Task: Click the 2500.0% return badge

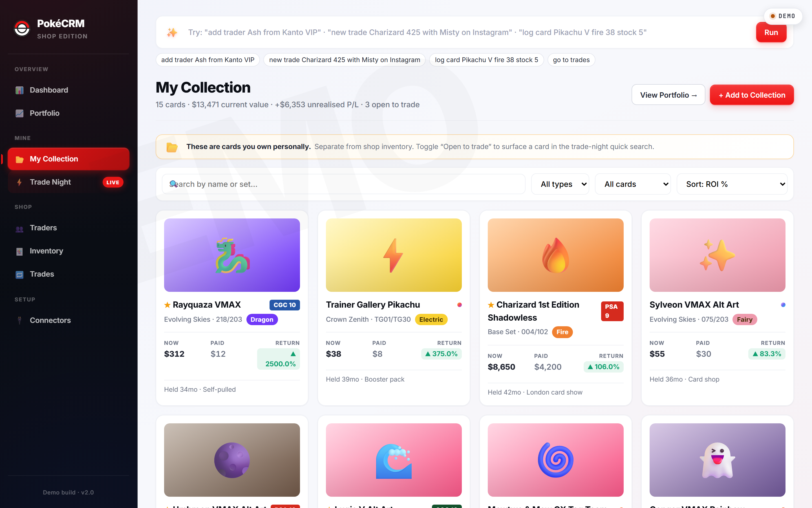Action: pyautogui.click(x=279, y=359)
